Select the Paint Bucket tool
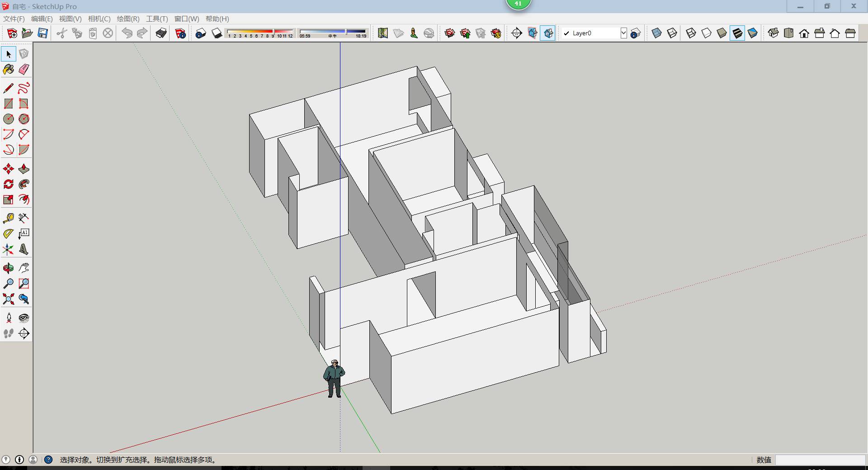The image size is (868, 470). 9,69
